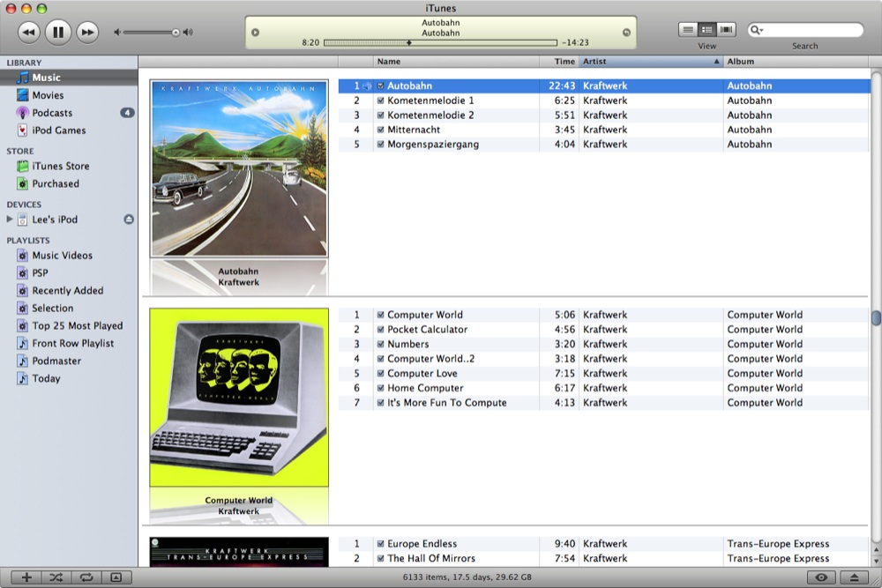Select Lee's iPod device
The width and height of the screenshot is (882, 588).
click(x=55, y=220)
